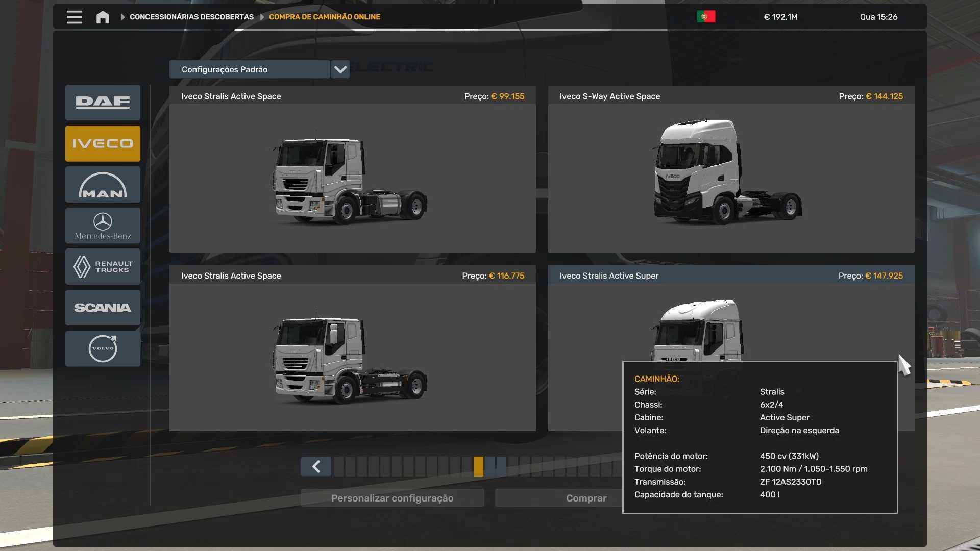The width and height of the screenshot is (980, 551).
Task: Choose the Mercedes-Benz brand logo
Action: point(103,226)
